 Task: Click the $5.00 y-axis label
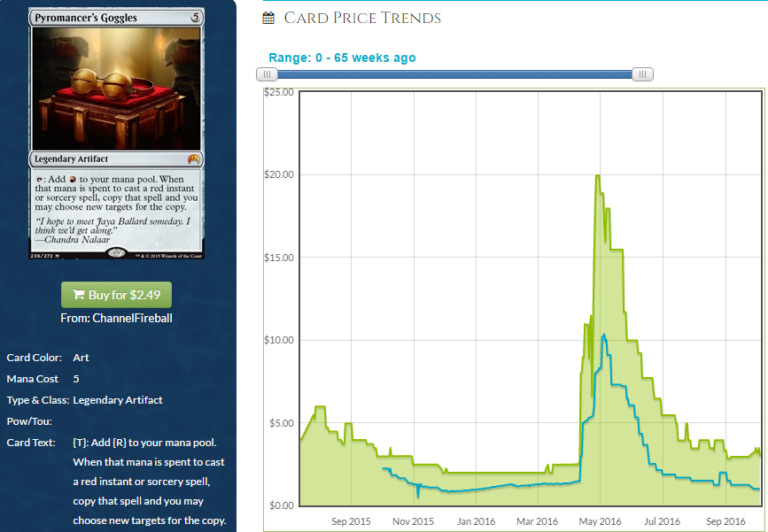coord(282,423)
